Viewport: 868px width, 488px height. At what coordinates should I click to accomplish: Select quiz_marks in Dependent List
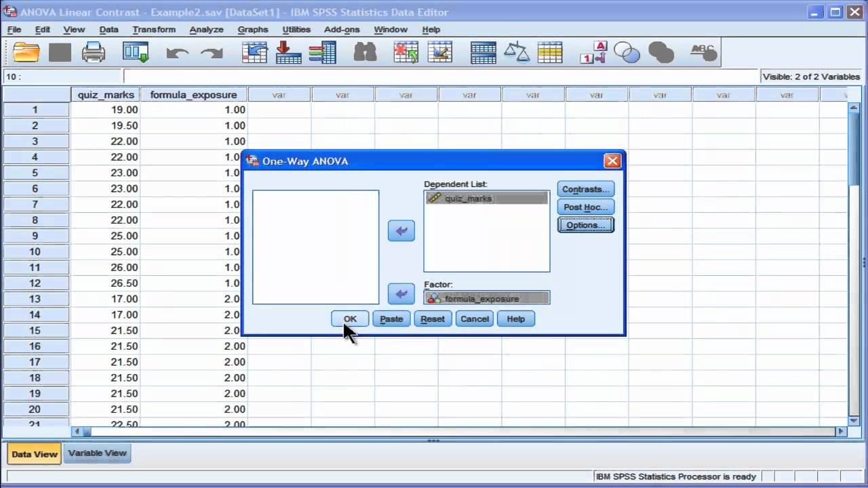pos(487,199)
